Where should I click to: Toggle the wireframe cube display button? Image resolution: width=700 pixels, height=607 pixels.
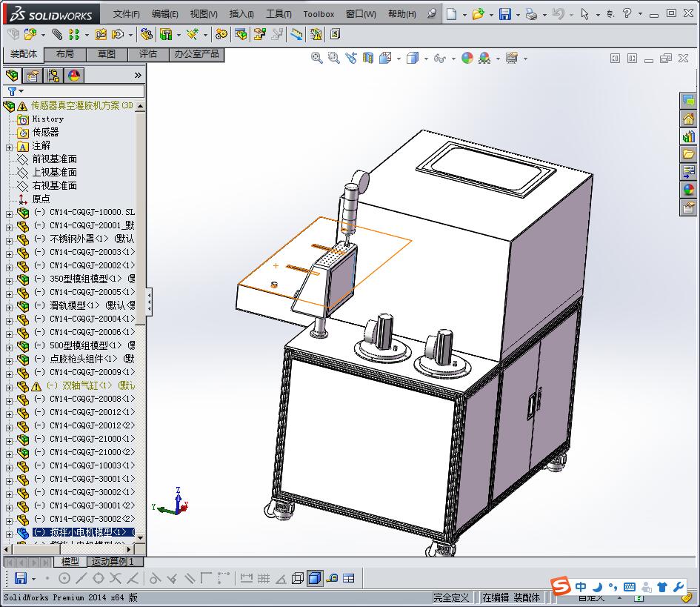298,578
